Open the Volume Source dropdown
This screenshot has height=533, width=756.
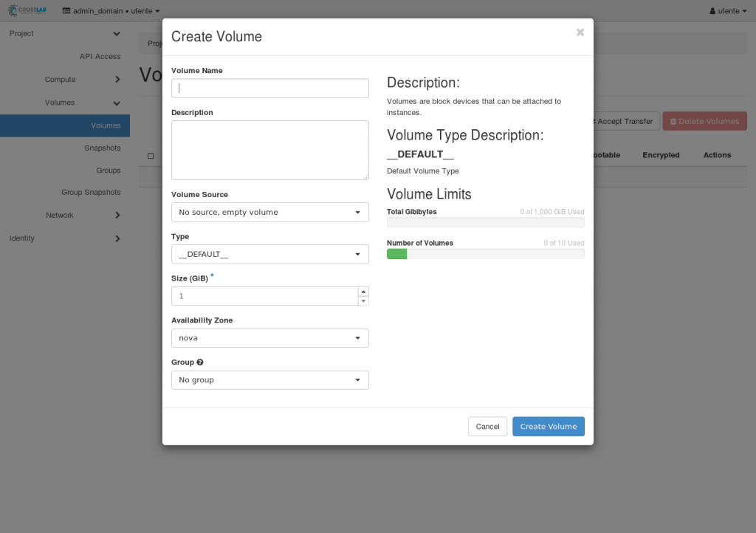pos(269,213)
